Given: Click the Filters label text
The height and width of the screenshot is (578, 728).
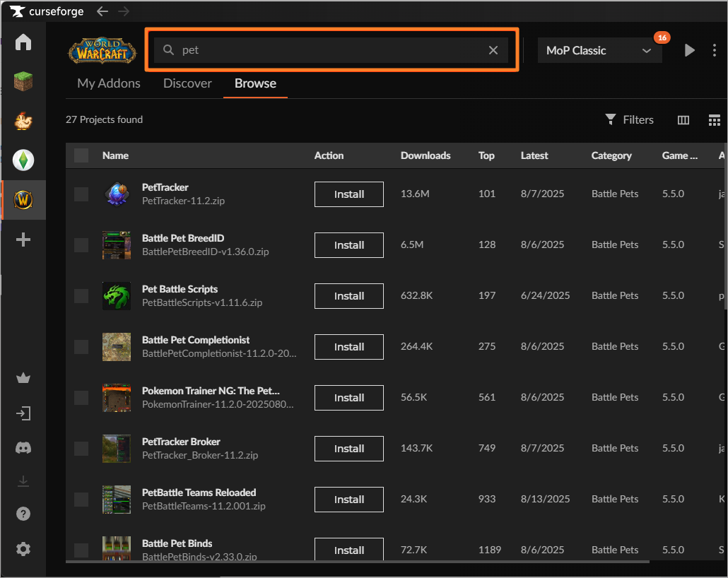Looking at the screenshot, I should [x=638, y=120].
